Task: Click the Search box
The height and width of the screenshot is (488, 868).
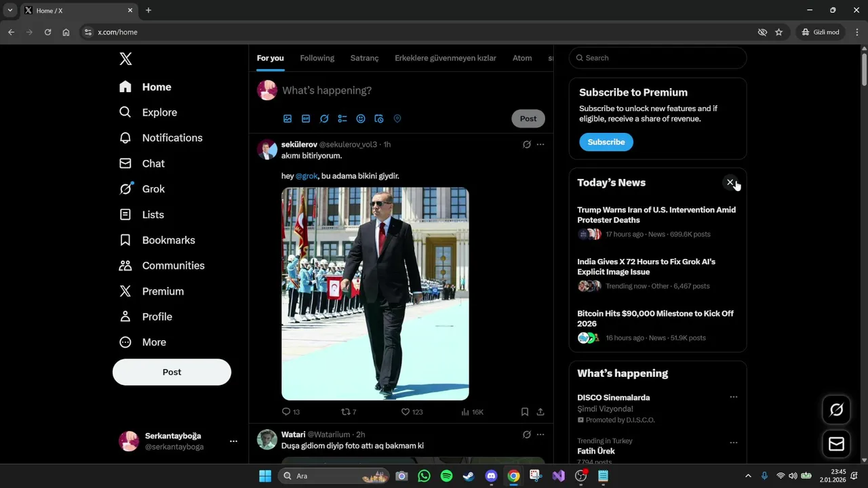Action: click(x=658, y=58)
